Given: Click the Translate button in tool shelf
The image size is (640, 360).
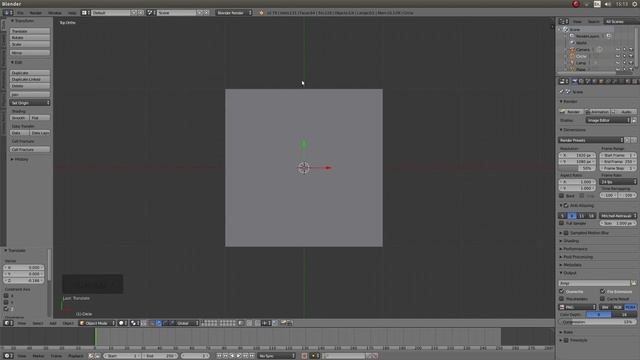Looking at the screenshot, I should pyautogui.click(x=30, y=31).
